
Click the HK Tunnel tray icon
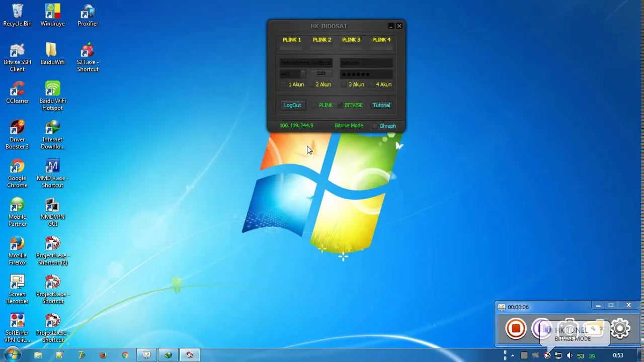[547, 355]
